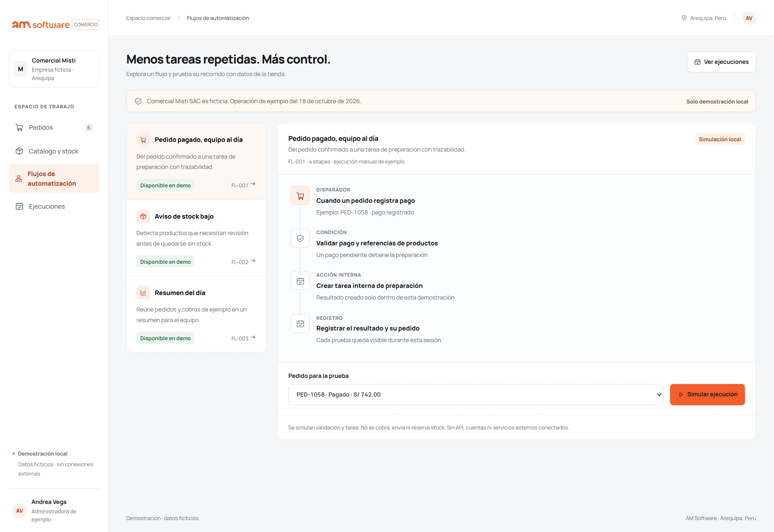
Task: Open Catálogo y stock section
Action: pyautogui.click(x=54, y=151)
